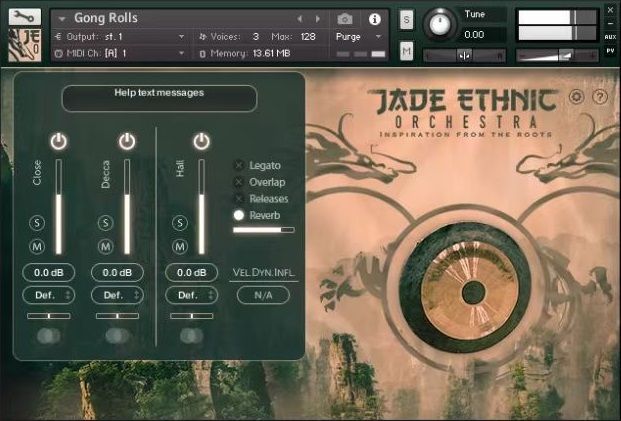The image size is (621, 421).
Task: Enable the Legato option
Action: [x=239, y=166]
